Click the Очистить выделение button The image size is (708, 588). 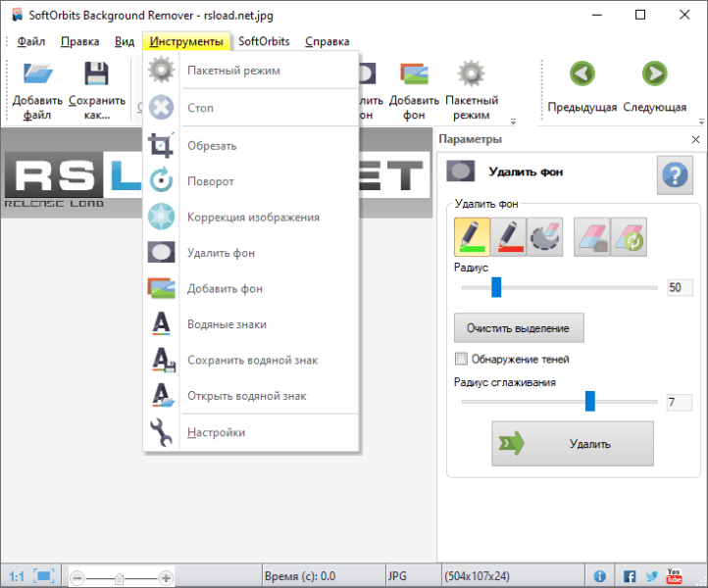coord(519,328)
